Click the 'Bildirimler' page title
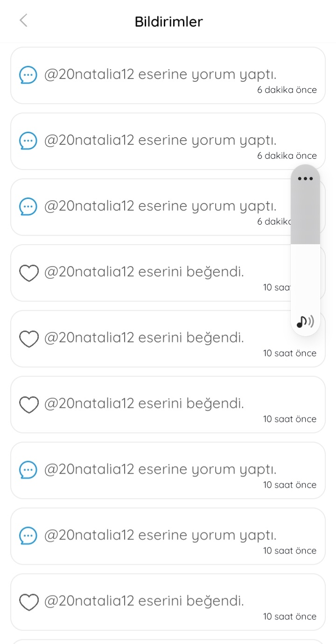This screenshot has width=336, height=644. (168, 21)
